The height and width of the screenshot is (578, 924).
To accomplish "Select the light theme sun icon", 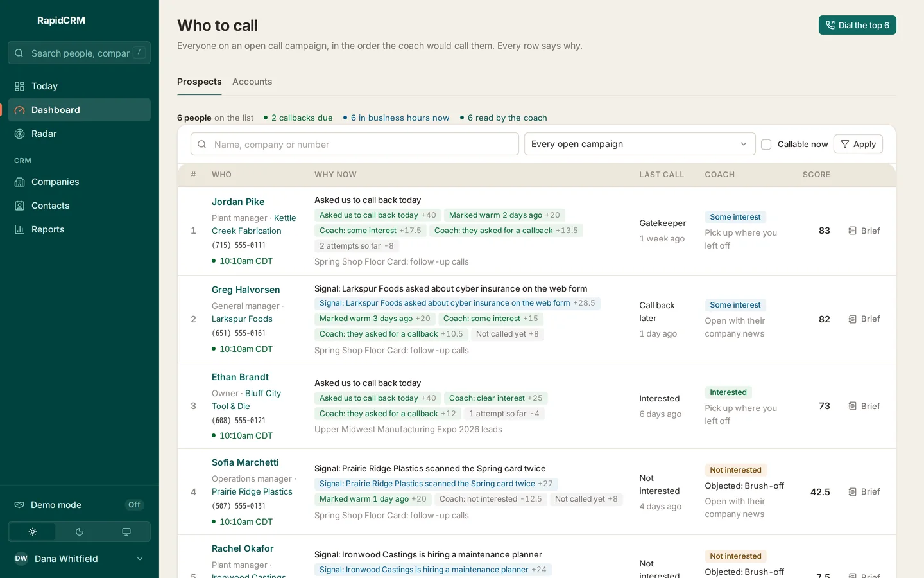I will tap(33, 532).
